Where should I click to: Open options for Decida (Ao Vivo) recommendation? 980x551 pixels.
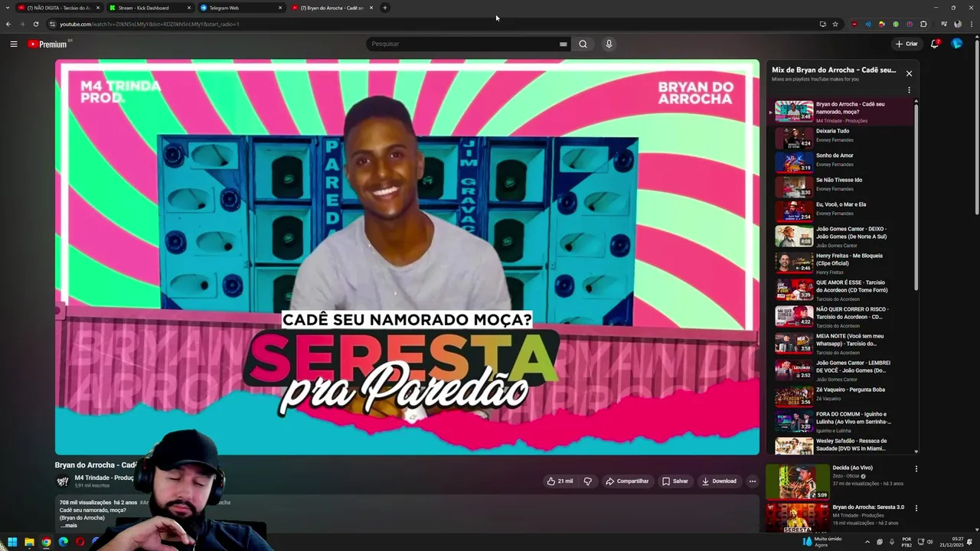pyautogui.click(x=916, y=469)
